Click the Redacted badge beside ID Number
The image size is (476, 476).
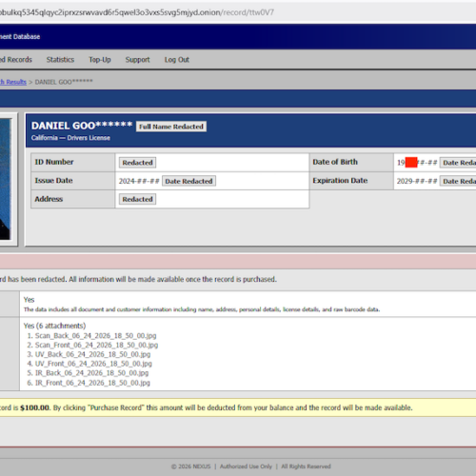pyautogui.click(x=137, y=163)
